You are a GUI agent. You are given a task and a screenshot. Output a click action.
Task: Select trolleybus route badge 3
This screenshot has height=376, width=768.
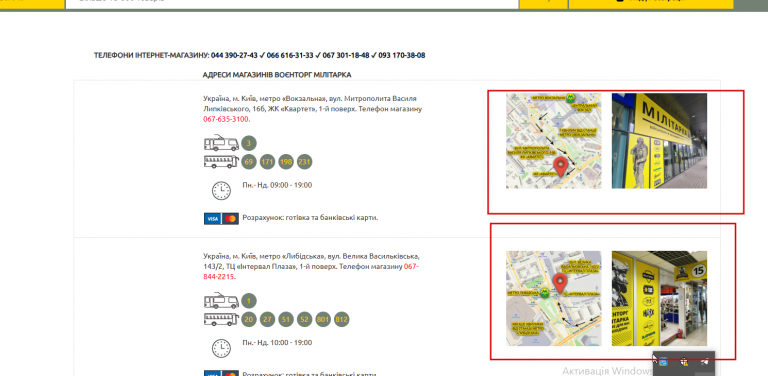(x=249, y=143)
